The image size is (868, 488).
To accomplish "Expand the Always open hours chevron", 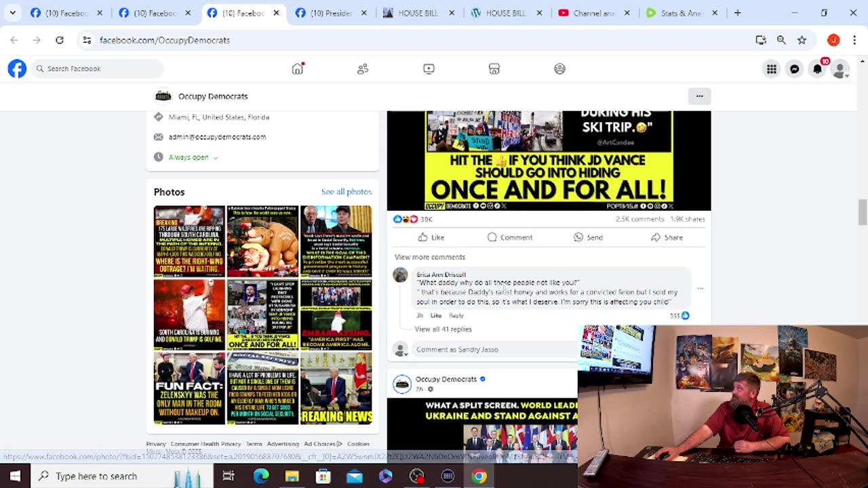I will tap(216, 157).
